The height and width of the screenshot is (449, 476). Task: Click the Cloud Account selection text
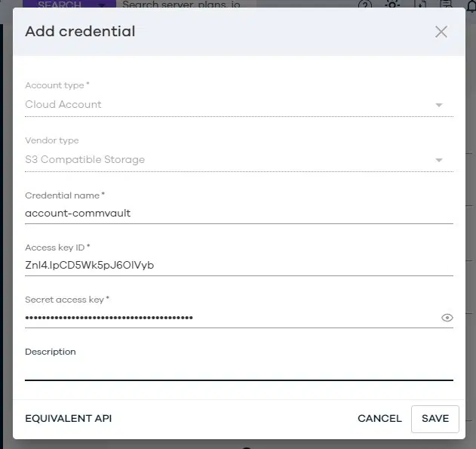pyautogui.click(x=63, y=105)
